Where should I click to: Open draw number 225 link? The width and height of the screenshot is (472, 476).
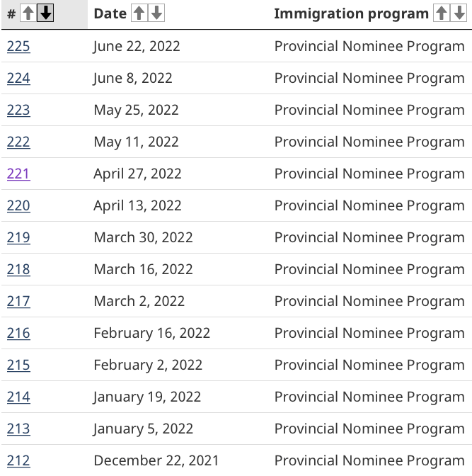tap(18, 46)
